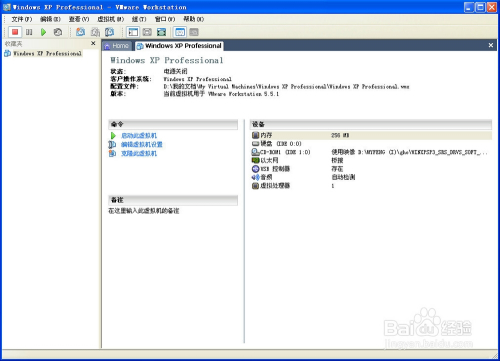Click the green start arrow beside 启动此虚拟机
500x361 pixels.
point(113,136)
